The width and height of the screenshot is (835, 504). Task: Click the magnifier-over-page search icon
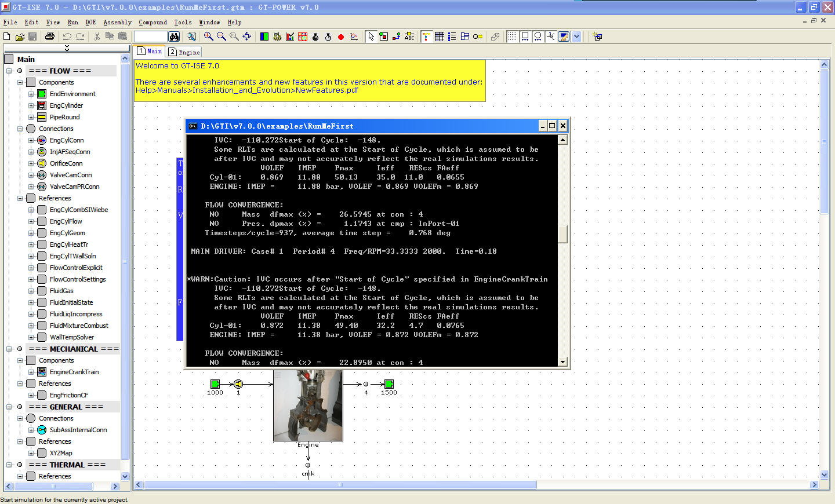pos(191,36)
